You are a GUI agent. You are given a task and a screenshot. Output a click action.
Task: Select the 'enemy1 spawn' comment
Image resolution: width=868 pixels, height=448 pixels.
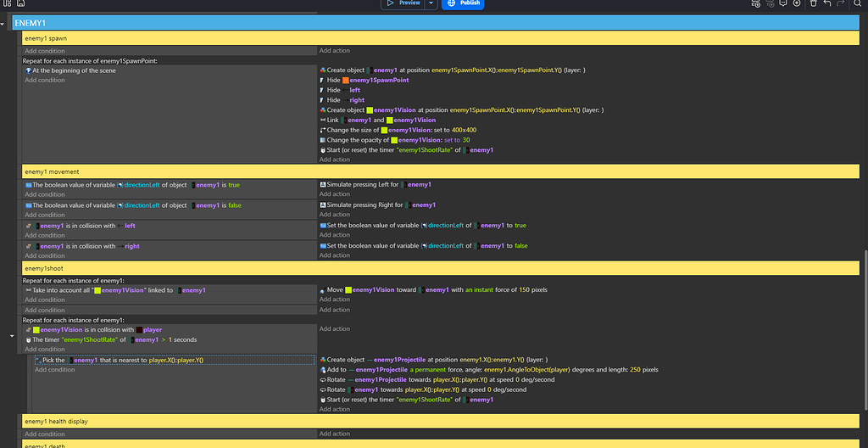pos(441,38)
